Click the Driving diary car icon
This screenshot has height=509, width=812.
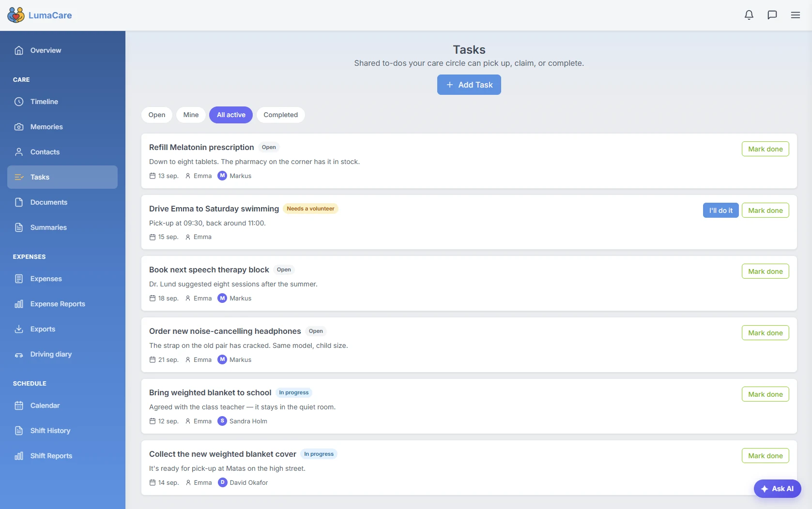pyautogui.click(x=19, y=355)
